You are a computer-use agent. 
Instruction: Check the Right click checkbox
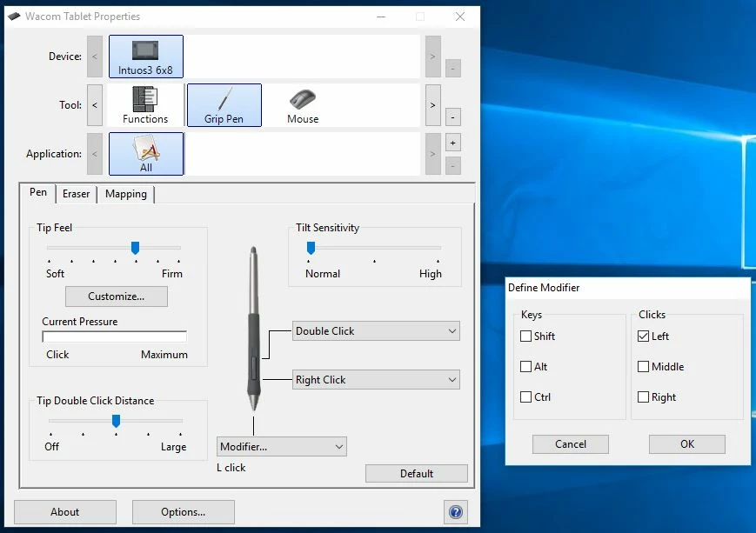[643, 396]
